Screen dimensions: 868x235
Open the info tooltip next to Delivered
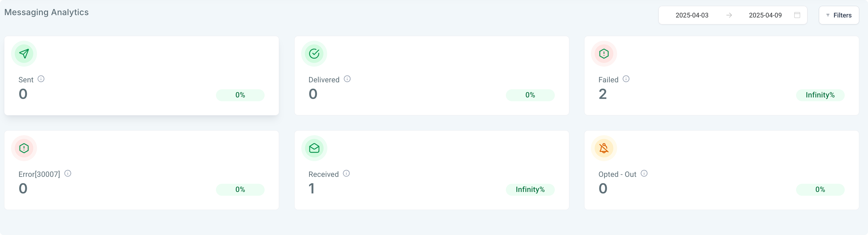pos(347,79)
